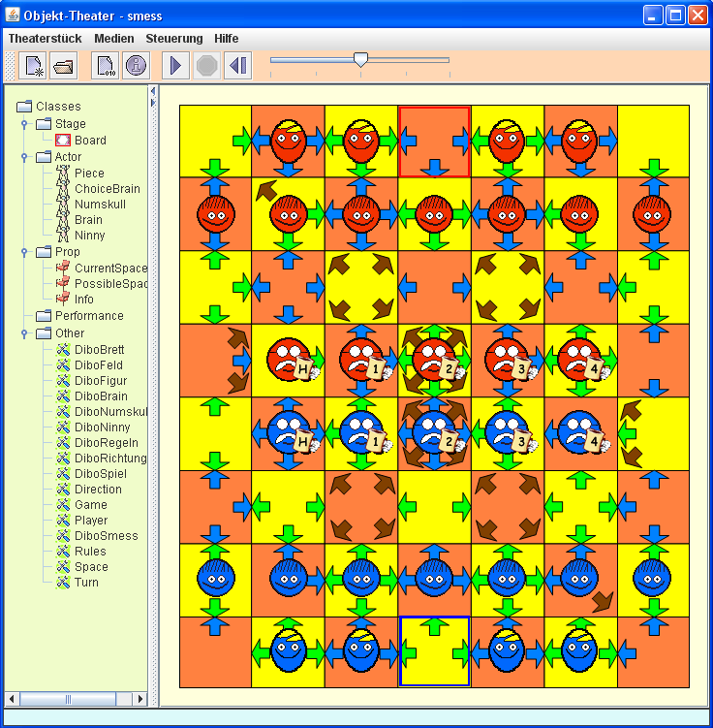713x728 pixels.
Task: Click the compile (010 document) toolbar icon
Action: [x=106, y=66]
